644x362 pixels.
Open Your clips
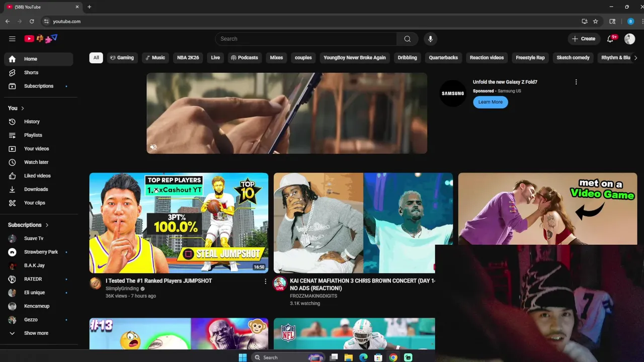click(x=39, y=203)
